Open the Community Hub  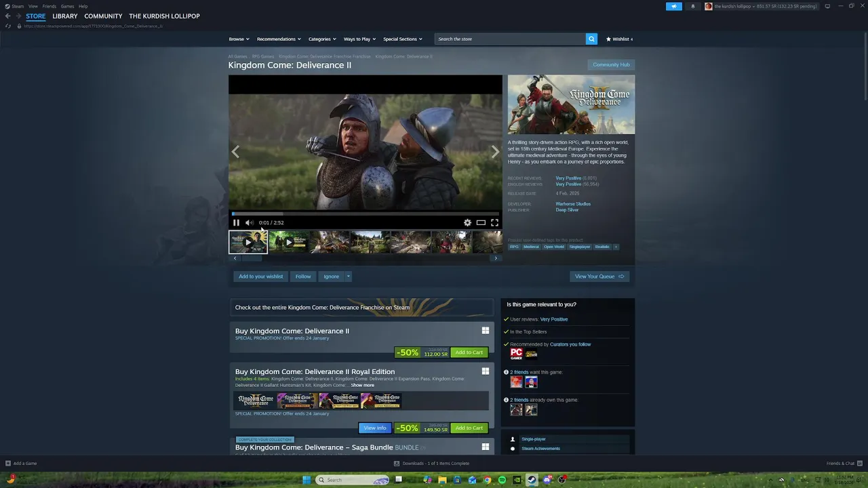tap(611, 64)
